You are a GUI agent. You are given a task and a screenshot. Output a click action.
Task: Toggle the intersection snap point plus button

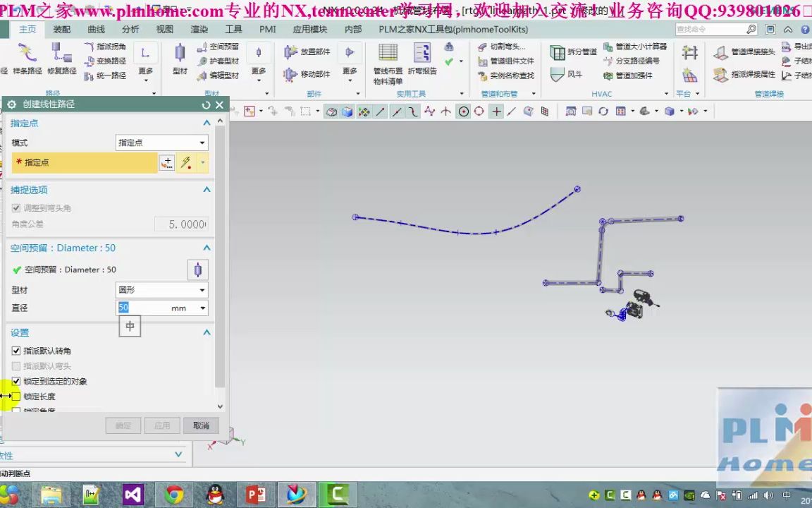pyautogui.click(x=496, y=111)
